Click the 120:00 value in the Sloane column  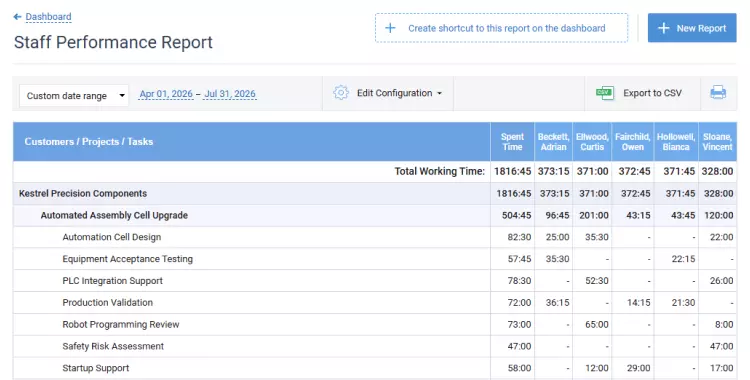point(718,215)
